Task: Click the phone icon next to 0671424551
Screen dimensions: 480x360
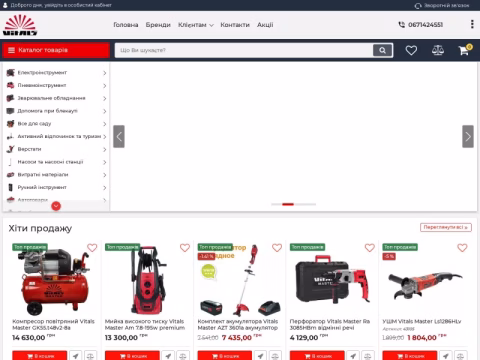Action: coord(402,25)
